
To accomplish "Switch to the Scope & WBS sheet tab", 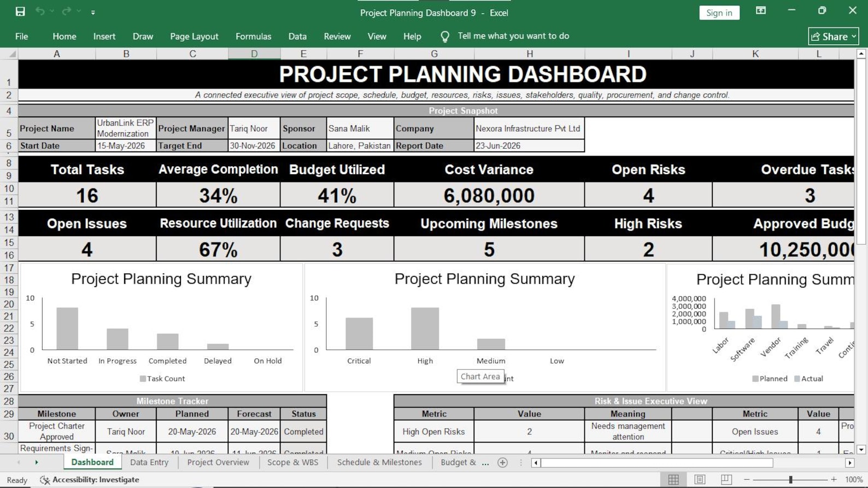I will coord(292,462).
